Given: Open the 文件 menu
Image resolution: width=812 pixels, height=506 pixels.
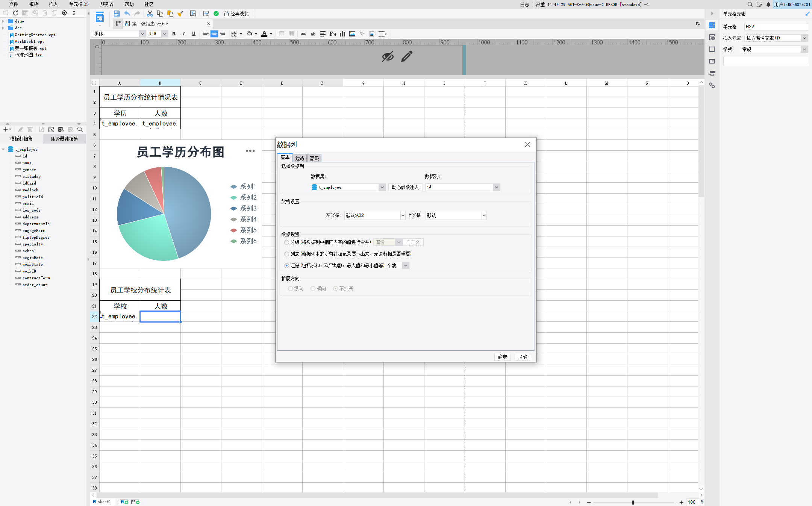Looking at the screenshot, I should (14, 5).
